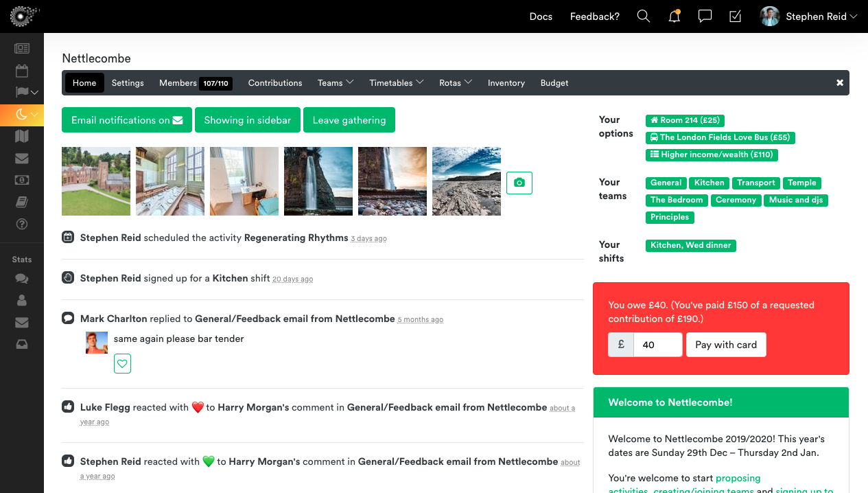This screenshot has height=493, width=868.
Task: Expand the Teams dropdown menu
Action: [x=336, y=83]
